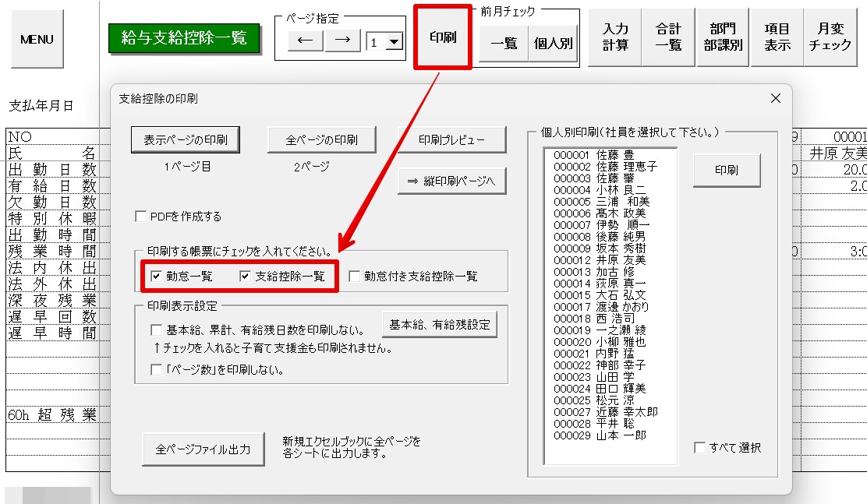Open the MENU button

tap(37, 39)
